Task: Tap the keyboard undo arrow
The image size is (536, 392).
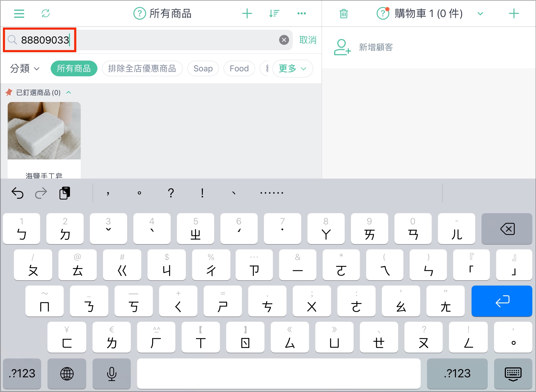Action: 17,193
